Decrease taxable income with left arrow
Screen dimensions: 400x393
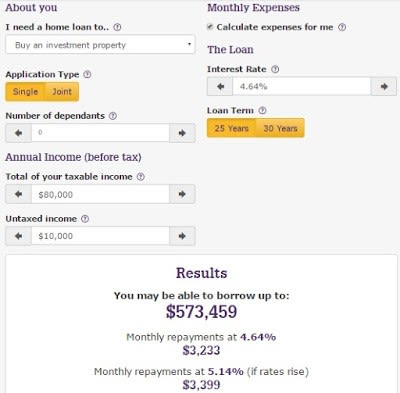pyautogui.click(x=18, y=194)
